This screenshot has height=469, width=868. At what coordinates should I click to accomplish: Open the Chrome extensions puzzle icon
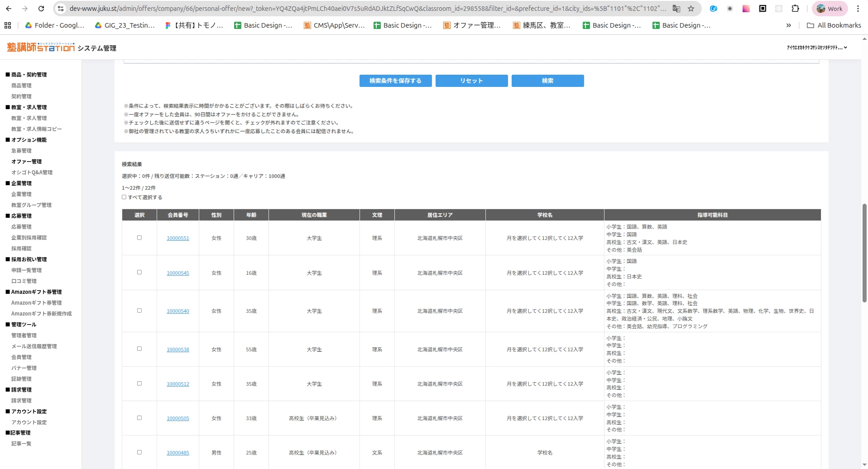[x=795, y=9]
